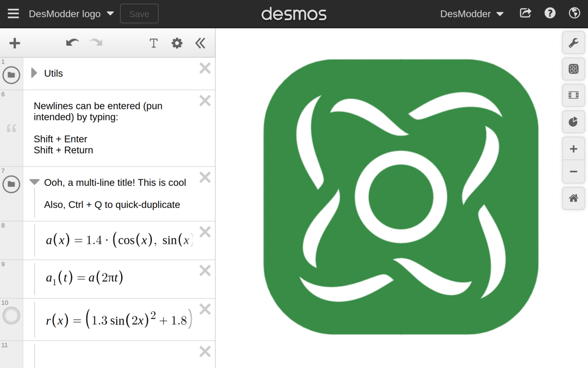Open the DesModder logo title dropdown

pyautogui.click(x=71, y=14)
